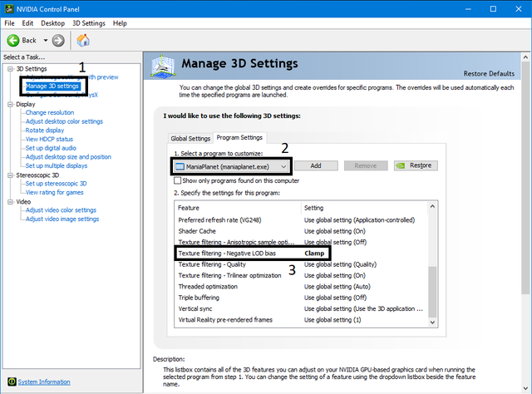Select Texture filtering - Quality row
The image size is (532, 394).
(302, 264)
